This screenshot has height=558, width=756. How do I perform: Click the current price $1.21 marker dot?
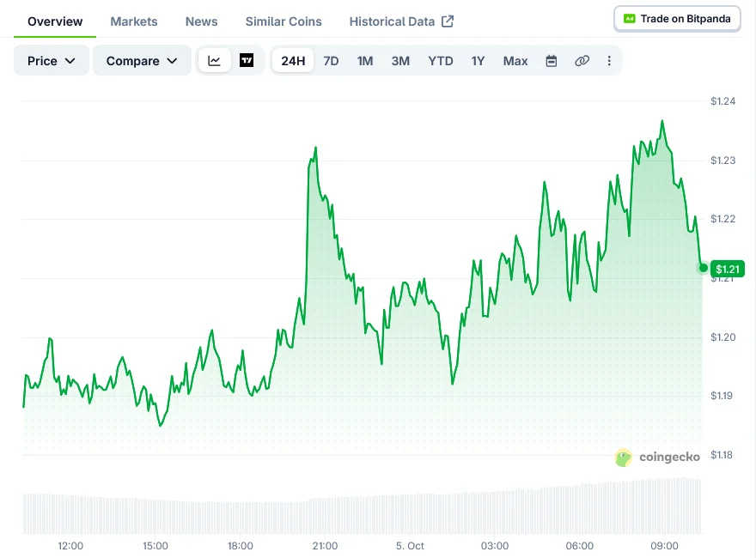[x=704, y=268]
